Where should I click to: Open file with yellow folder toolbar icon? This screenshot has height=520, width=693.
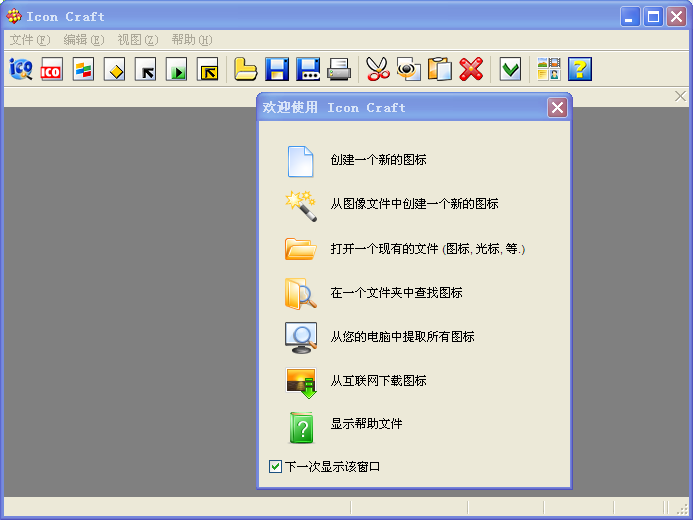click(245, 69)
